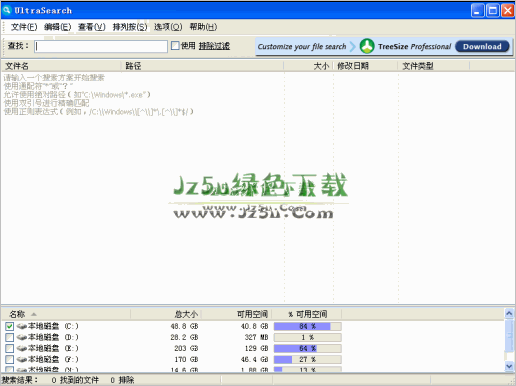
Task: Click the Download button
Action: coord(482,46)
